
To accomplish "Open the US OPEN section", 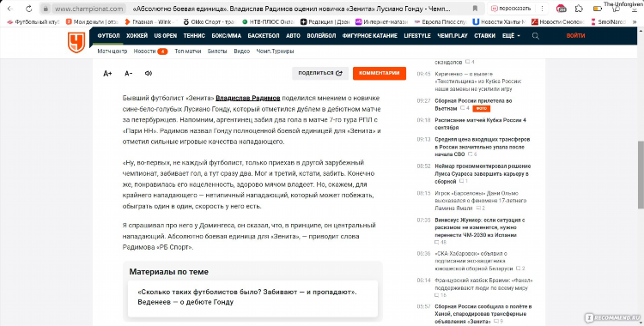I will coord(166,36).
